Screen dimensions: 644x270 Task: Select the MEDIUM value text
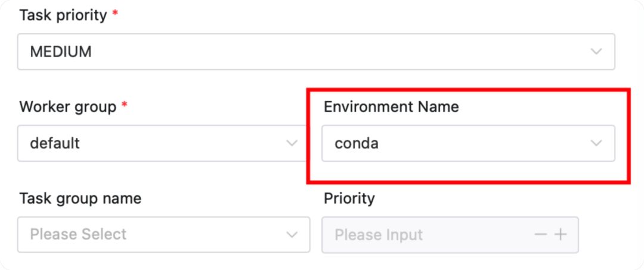pyautogui.click(x=61, y=51)
